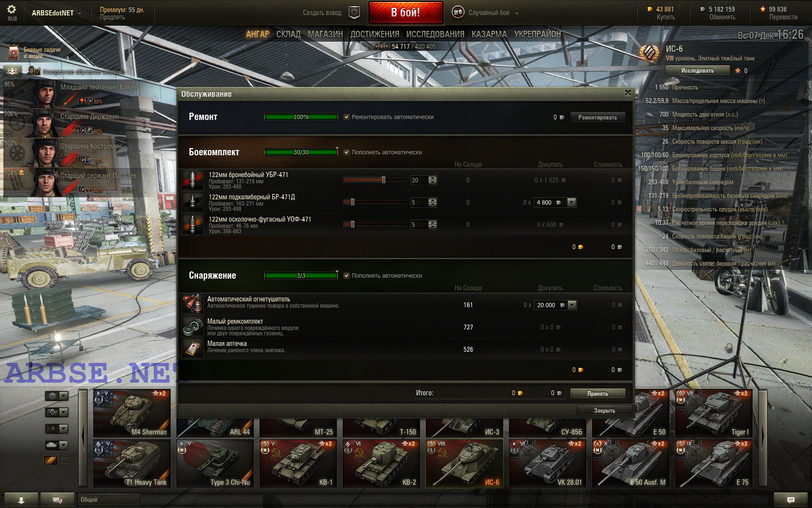Open contacts list icon in bottom bar

point(21,500)
